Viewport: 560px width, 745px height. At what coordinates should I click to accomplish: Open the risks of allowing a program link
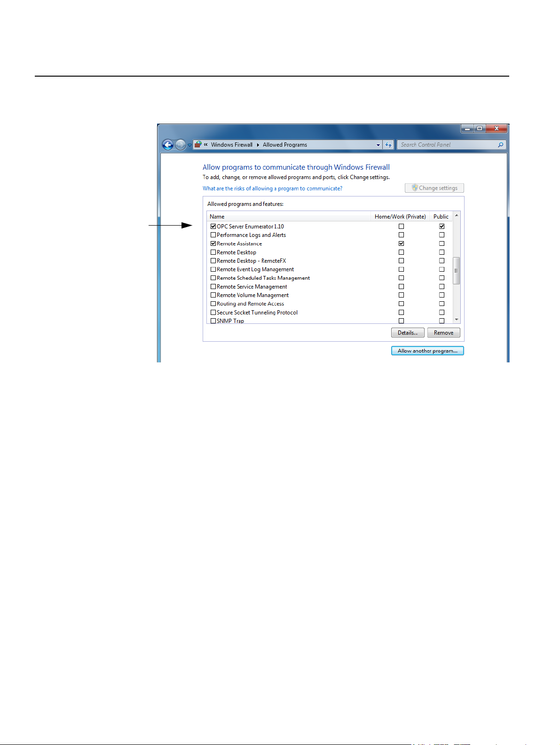(x=272, y=188)
